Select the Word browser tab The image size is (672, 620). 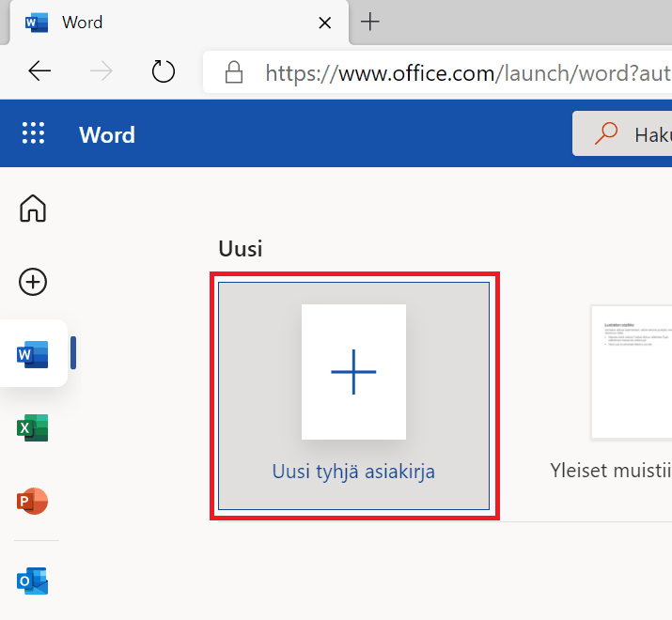click(x=180, y=23)
